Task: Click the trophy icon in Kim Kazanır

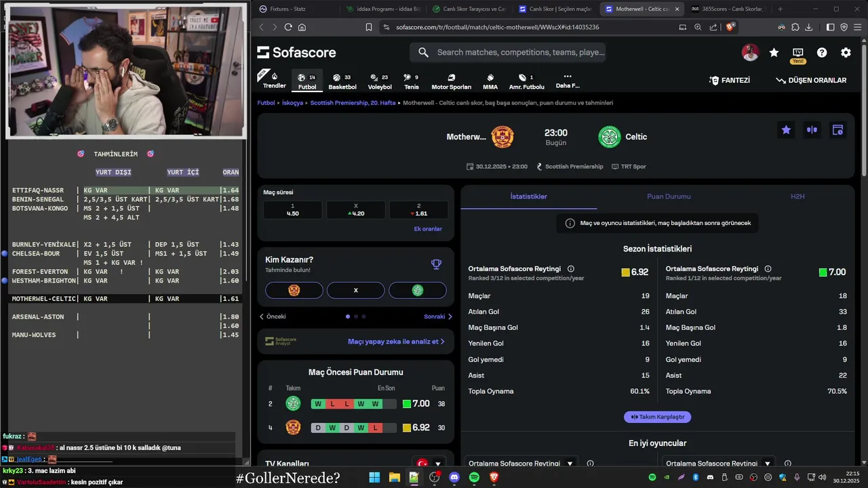Action: pyautogui.click(x=436, y=264)
